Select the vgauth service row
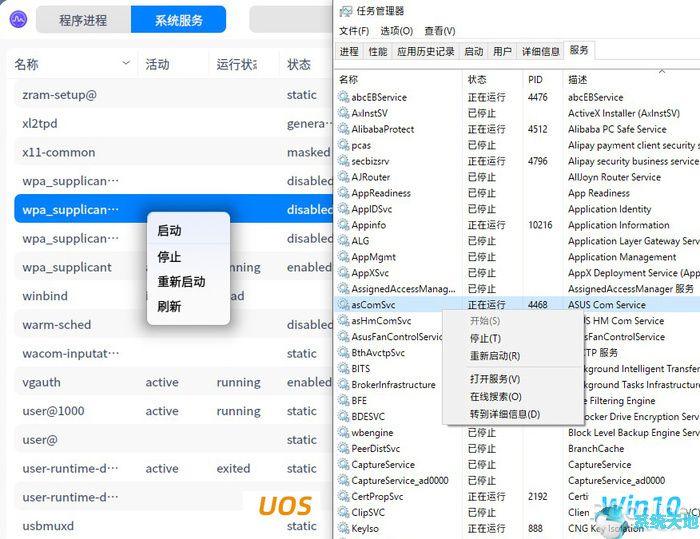 [174, 382]
